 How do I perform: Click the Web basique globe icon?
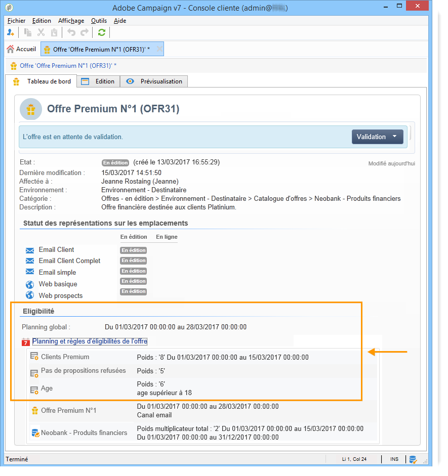(x=30, y=284)
